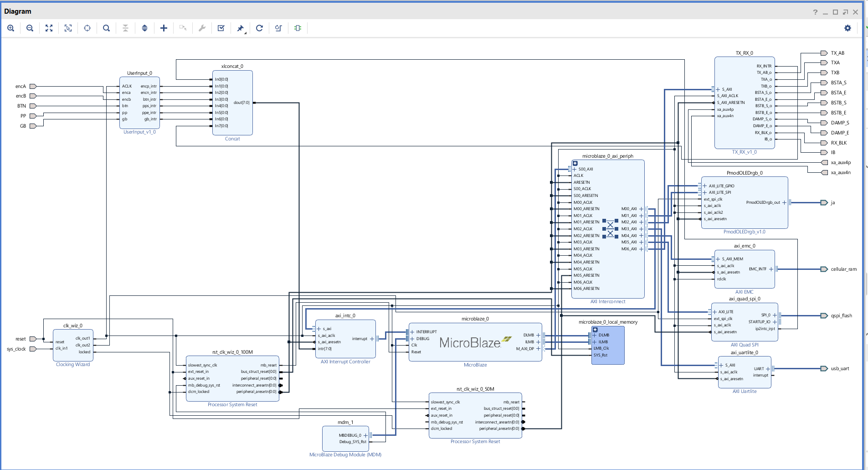
Task: Fit the diagram with Zoom Fit icon
Action: pyautogui.click(x=49, y=28)
